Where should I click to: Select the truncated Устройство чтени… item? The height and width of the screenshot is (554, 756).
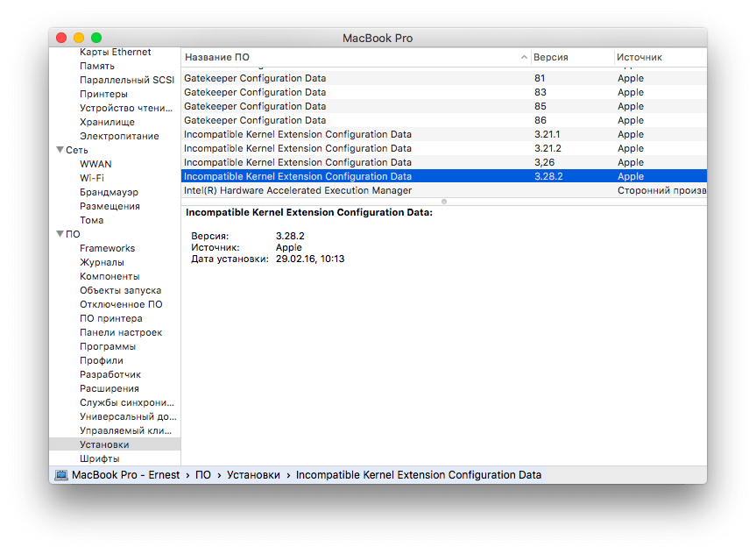tap(126, 108)
